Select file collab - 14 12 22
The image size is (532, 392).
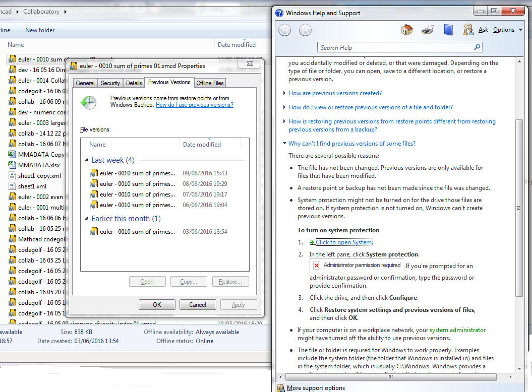(x=37, y=133)
